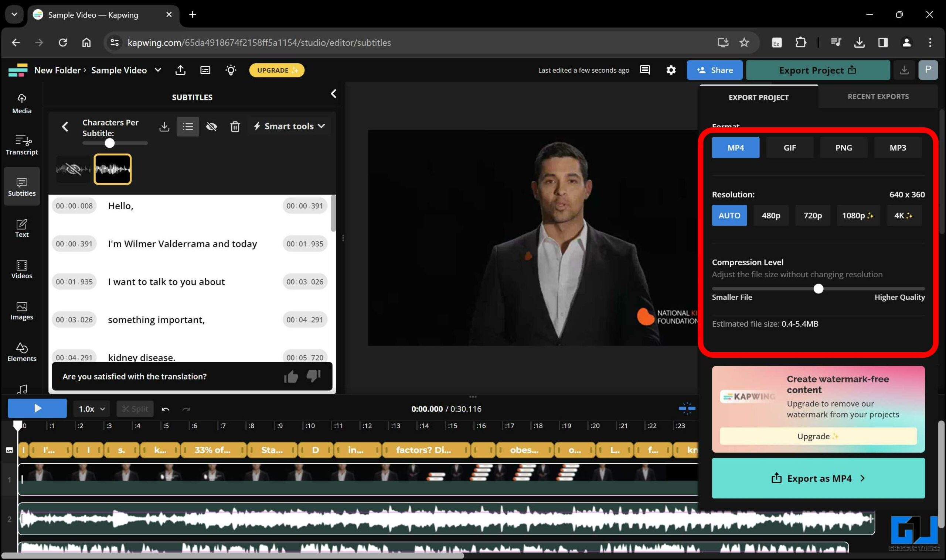The image size is (946, 560).
Task: Open the 1.0x playback speed dropdown
Action: click(x=91, y=409)
